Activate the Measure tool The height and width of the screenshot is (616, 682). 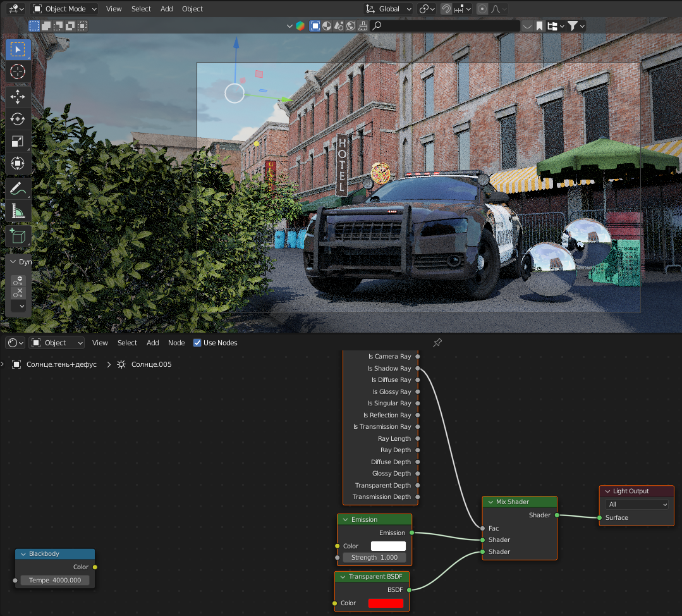click(18, 211)
